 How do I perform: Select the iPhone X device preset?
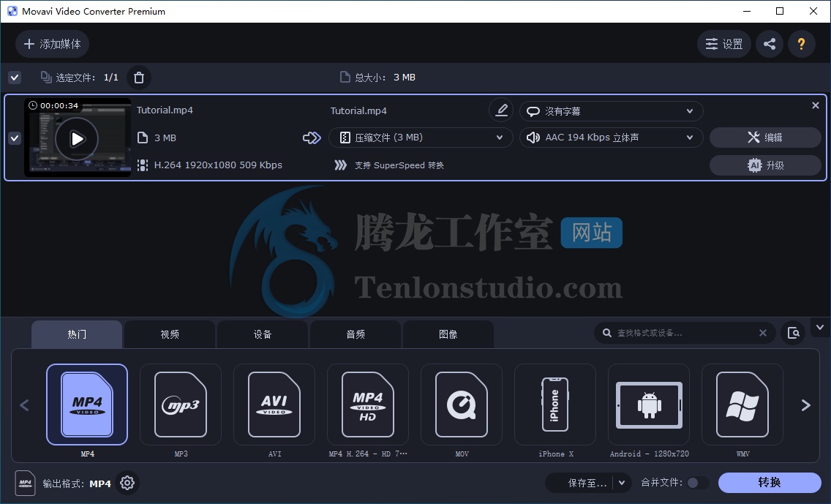(x=555, y=405)
